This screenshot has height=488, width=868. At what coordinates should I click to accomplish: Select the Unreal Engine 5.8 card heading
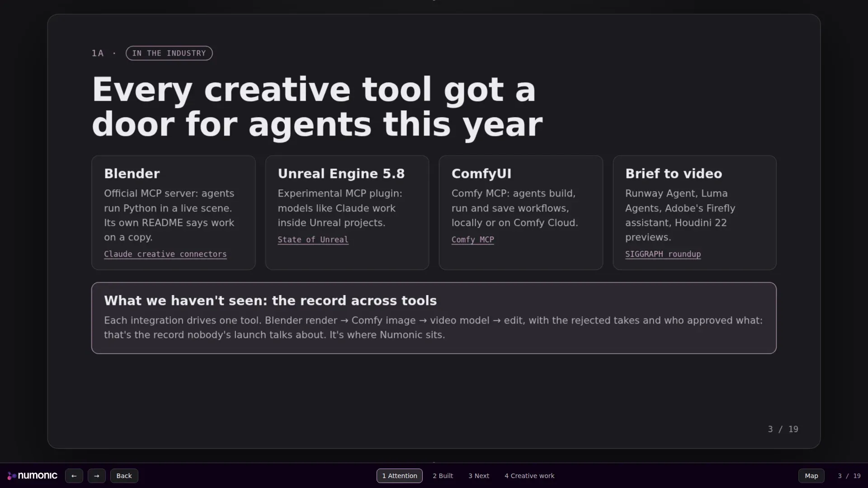[341, 174]
